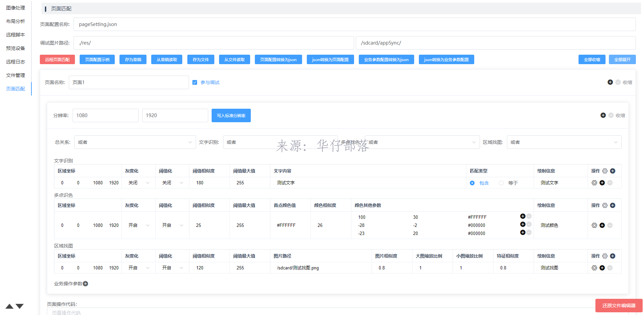
Task: Click scroll down triangle at bottom left
Action: 20,306
